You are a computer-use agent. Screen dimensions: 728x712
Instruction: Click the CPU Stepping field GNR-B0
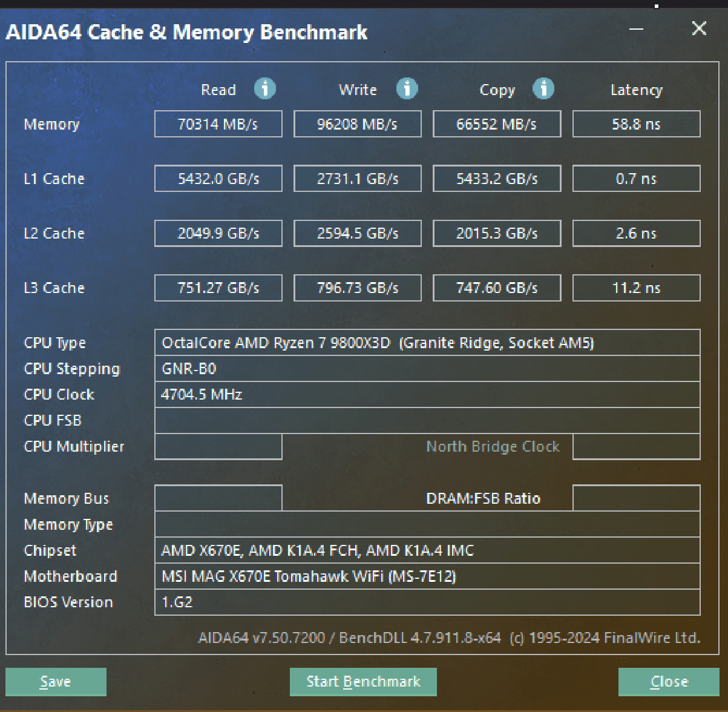click(427, 369)
